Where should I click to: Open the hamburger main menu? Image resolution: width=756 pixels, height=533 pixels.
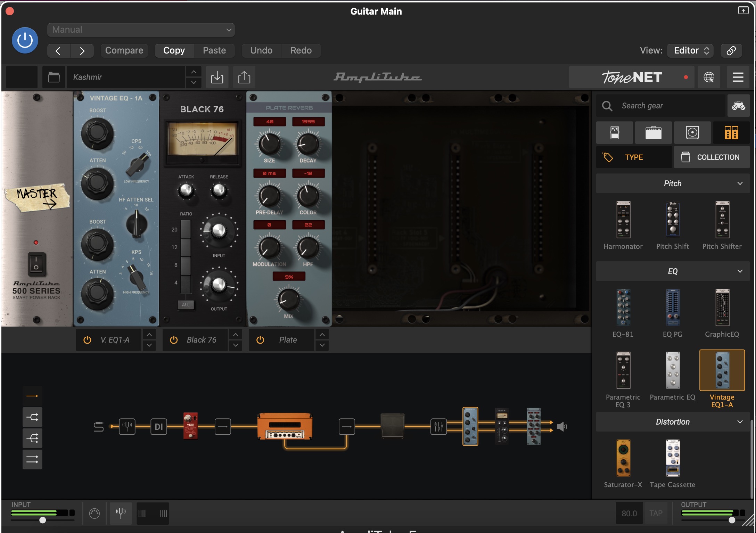pos(738,77)
